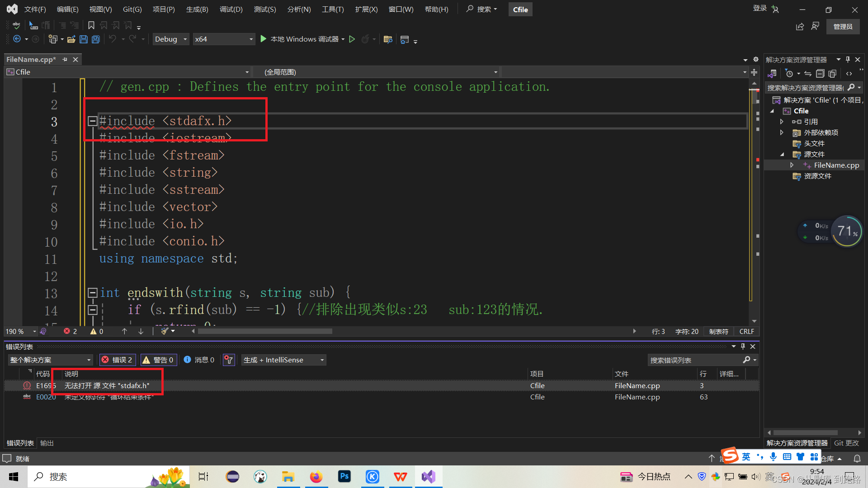868x488 pixels.
Task: Click the Show All Files icon
Action: click(x=832, y=74)
